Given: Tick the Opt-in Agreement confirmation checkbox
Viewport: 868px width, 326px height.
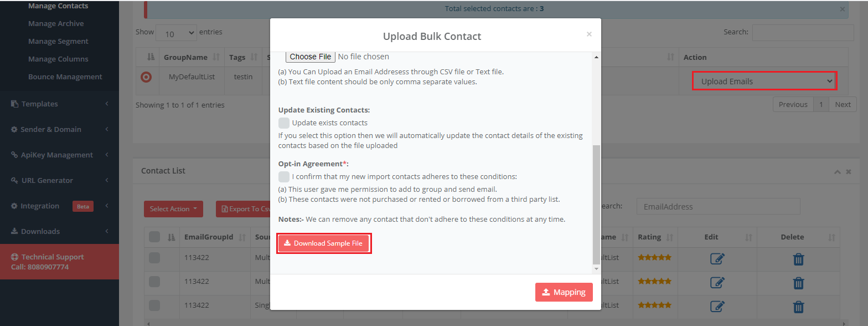Looking at the screenshot, I should click(x=284, y=177).
